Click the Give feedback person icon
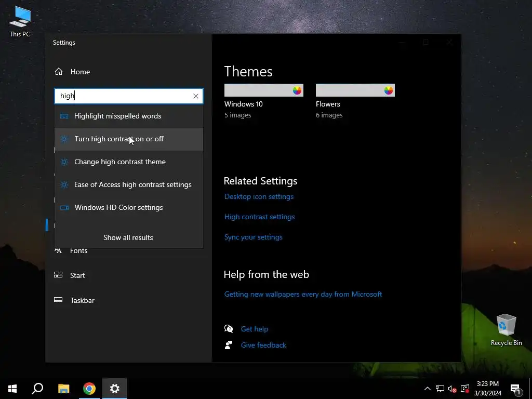This screenshot has width=532, height=399. click(229, 345)
